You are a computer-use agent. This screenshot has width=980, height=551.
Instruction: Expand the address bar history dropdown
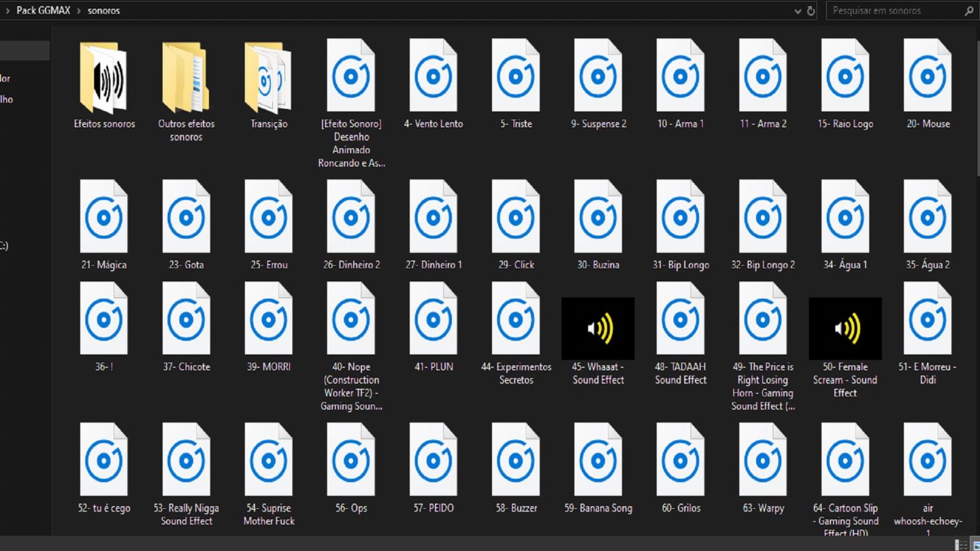click(x=798, y=12)
